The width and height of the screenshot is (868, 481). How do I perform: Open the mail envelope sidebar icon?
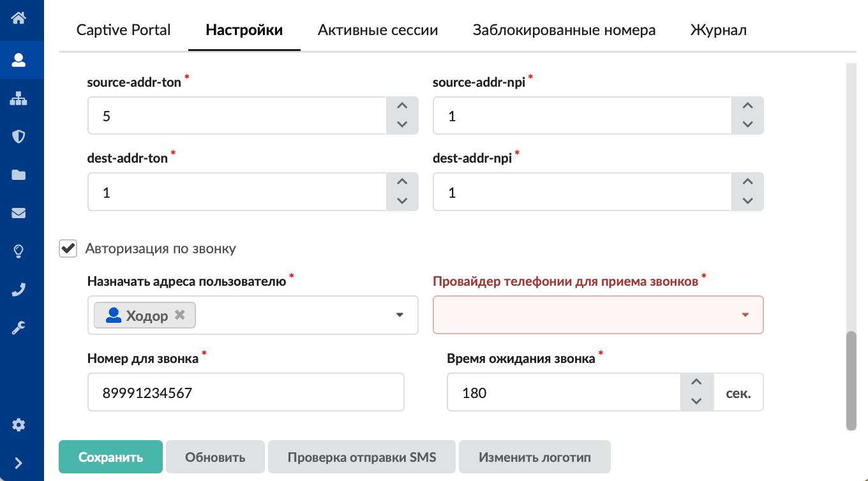[19, 213]
